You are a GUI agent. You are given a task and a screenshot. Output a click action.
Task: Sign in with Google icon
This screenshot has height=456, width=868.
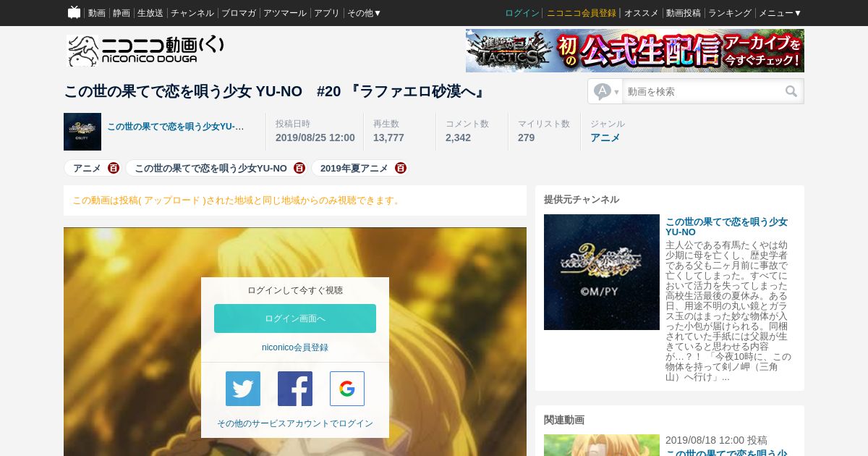click(347, 389)
